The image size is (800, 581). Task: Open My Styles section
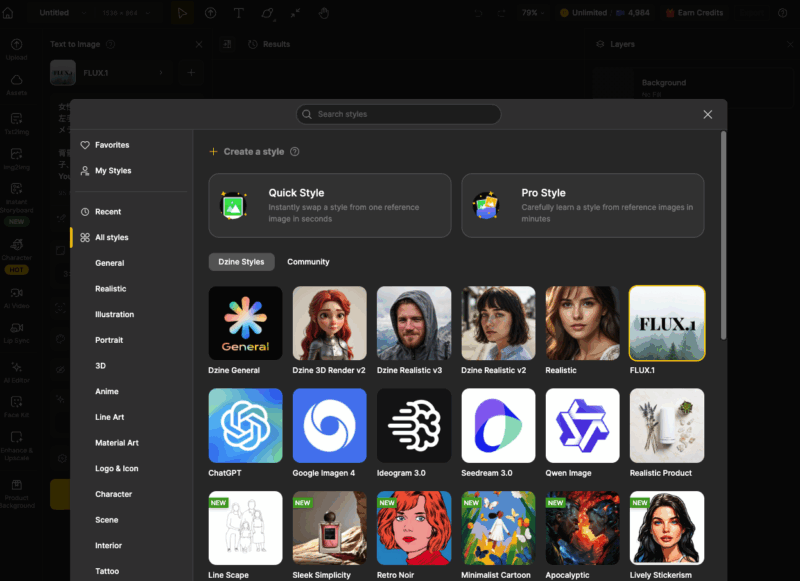[106, 170]
